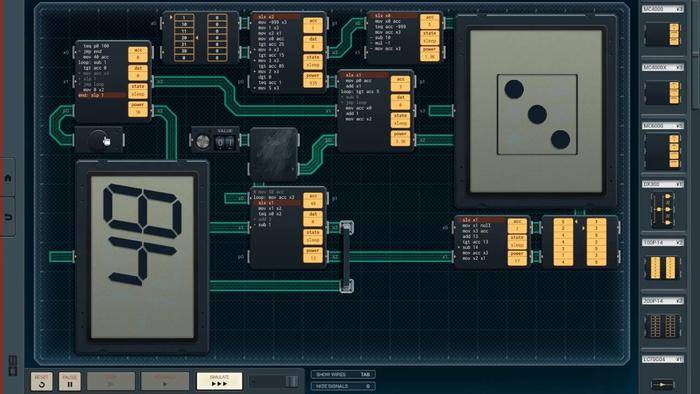Click the value dial knob
Viewport: 700px width, 394px height.
pos(203,142)
